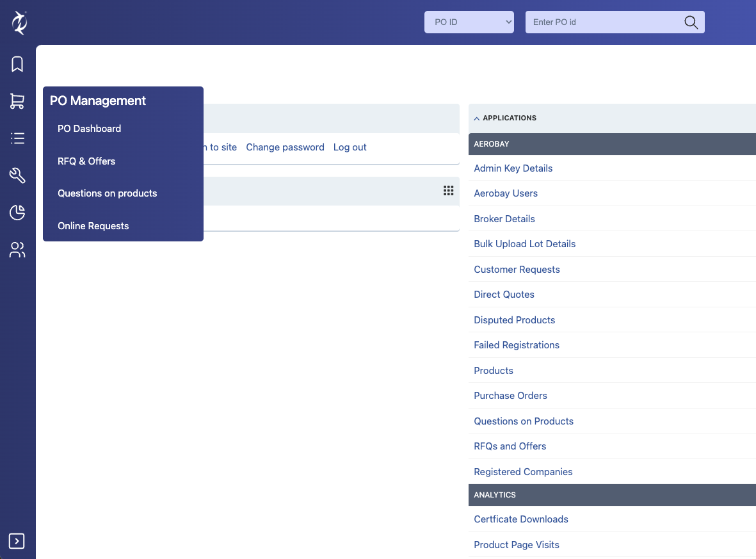Viewport: 756px width, 559px height.
Task: Open the bookmark sidebar icon
Action: pyautogui.click(x=17, y=63)
